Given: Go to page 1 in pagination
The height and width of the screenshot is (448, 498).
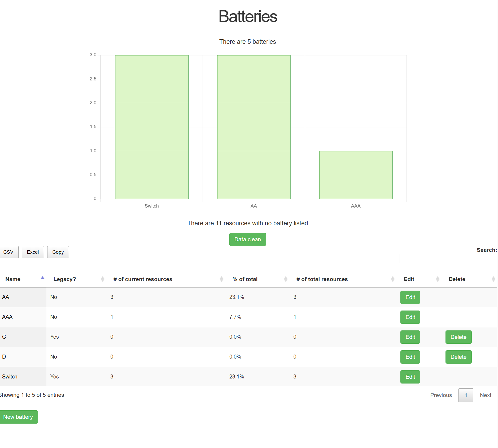Looking at the screenshot, I should (466, 395).
